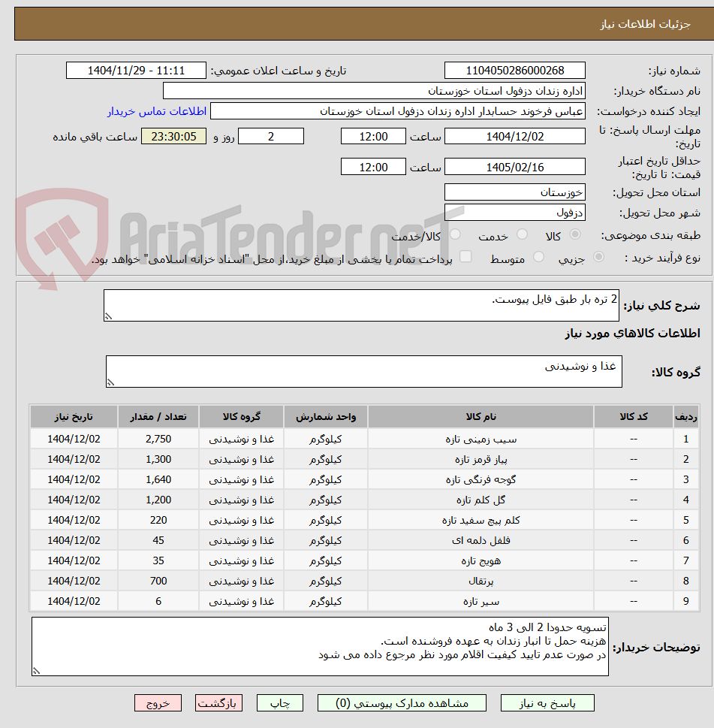
Task: Click the price validity date 1405/02/16 field
Action: [515, 167]
